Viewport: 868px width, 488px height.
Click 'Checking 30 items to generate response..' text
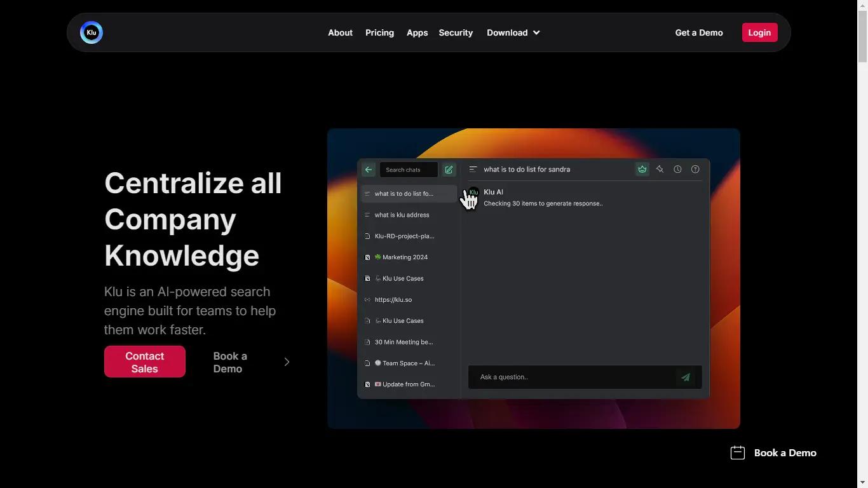point(543,203)
